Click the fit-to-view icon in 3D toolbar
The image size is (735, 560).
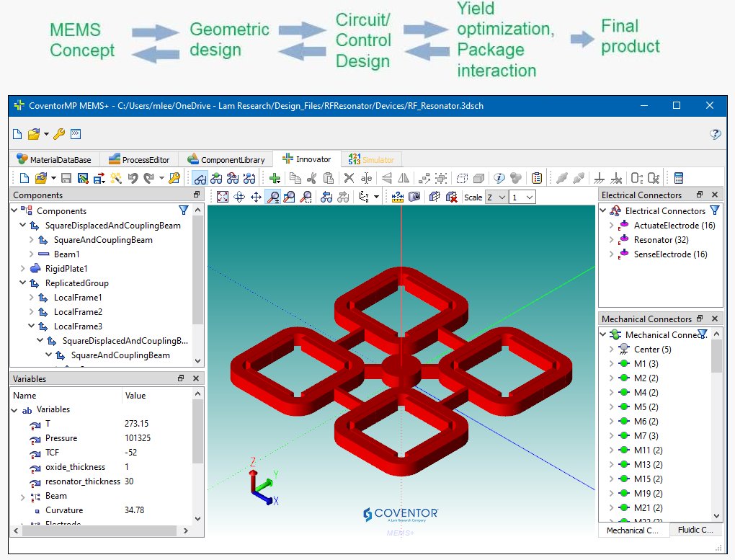(223, 197)
